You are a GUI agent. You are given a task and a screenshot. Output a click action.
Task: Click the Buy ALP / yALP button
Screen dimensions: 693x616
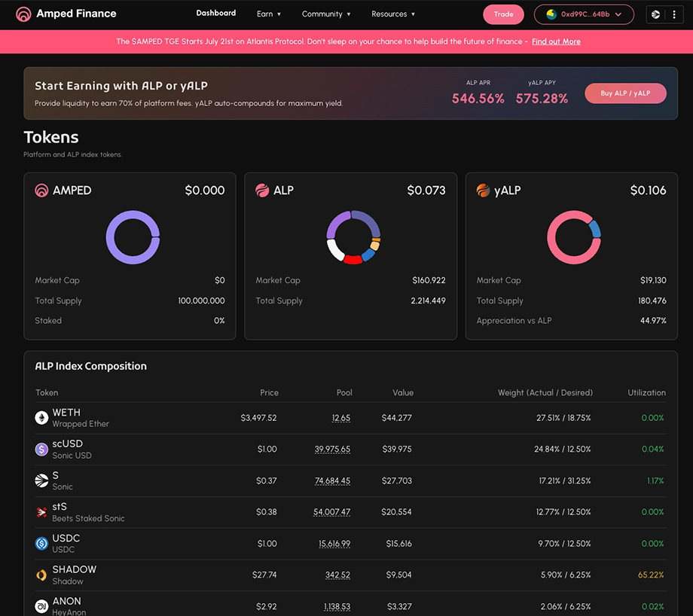[x=625, y=93]
